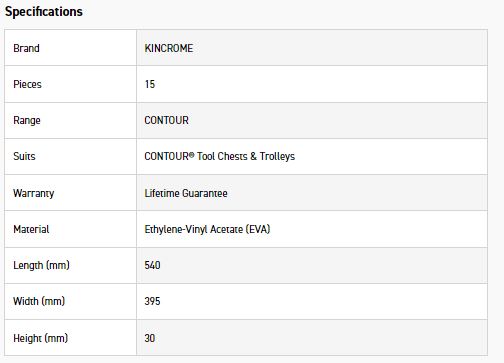
Task: Select the Length (mm) label
Action: click(41, 265)
